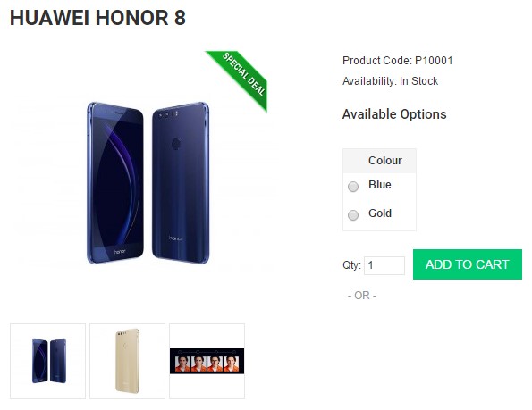Click the Available Options heading
This screenshot has width=532, height=410.
pos(394,114)
